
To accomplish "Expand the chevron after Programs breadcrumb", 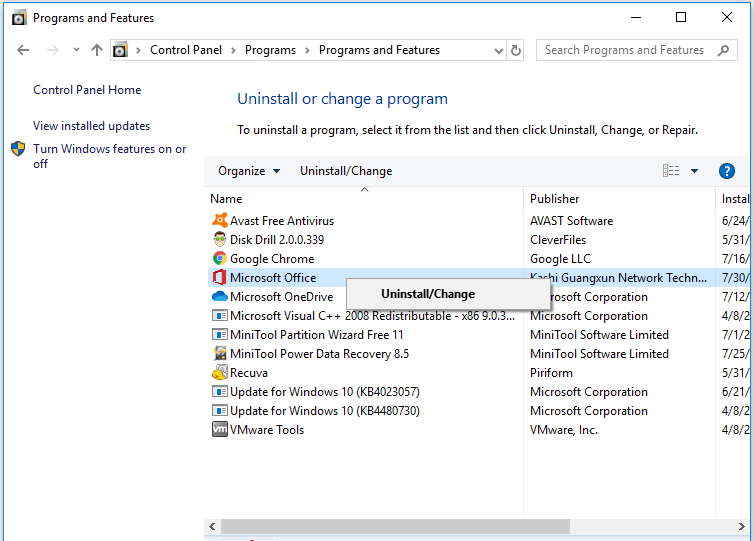I will [x=307, y=50].
